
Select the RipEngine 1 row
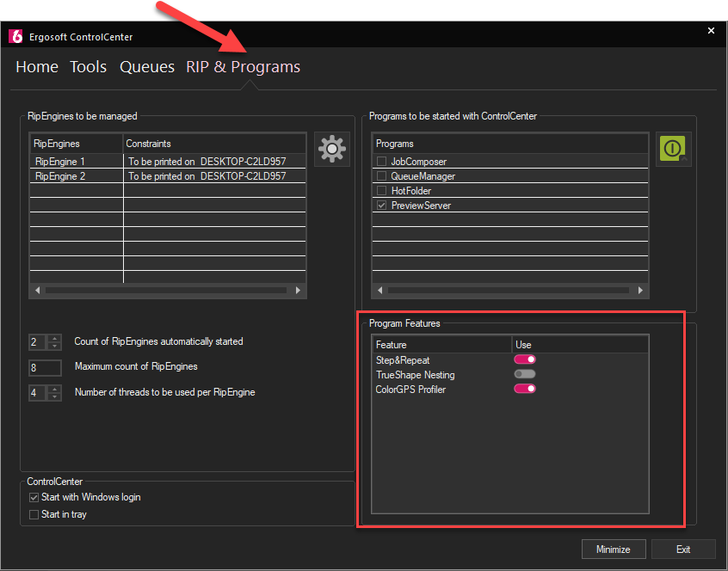[168, 162]
